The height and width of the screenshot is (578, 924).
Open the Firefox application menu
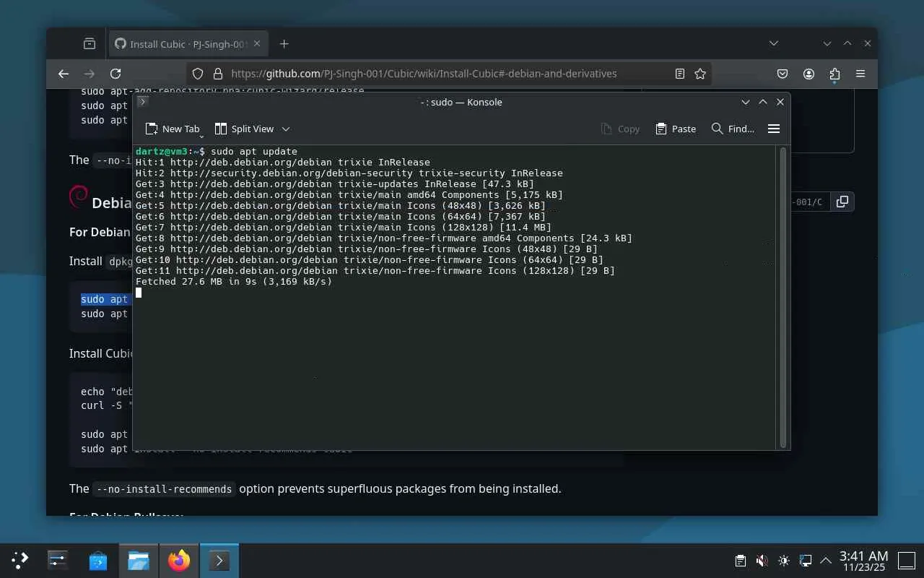[x=860, y=74]
